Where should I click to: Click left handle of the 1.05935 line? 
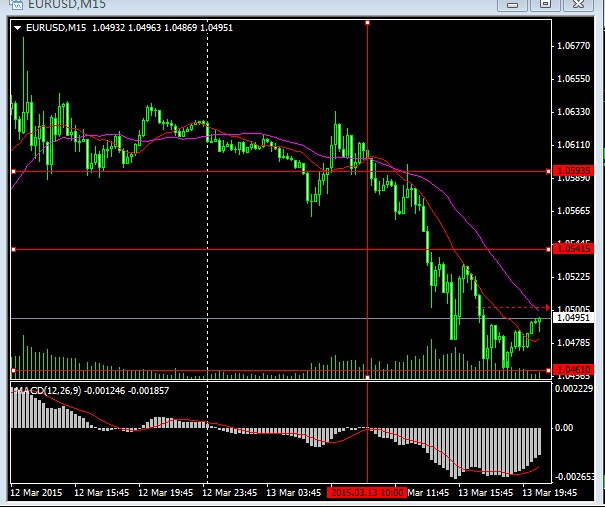12,172
